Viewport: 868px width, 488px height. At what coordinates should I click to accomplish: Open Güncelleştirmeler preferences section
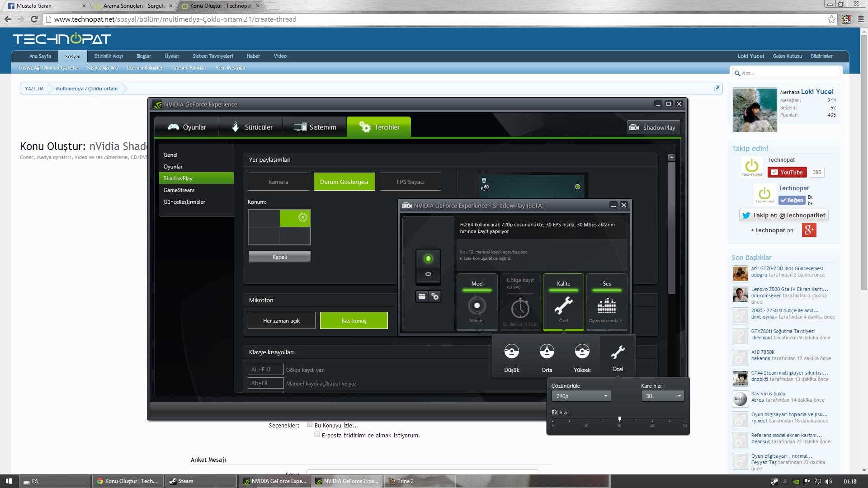click(196, 202)
